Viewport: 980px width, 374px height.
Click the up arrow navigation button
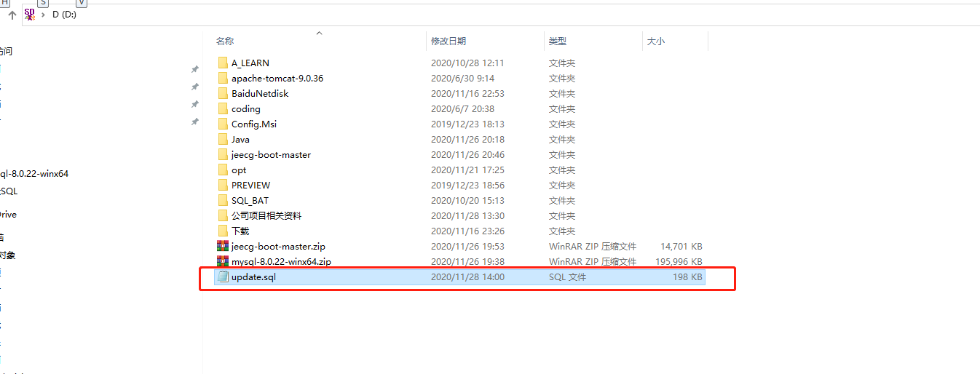12,15
